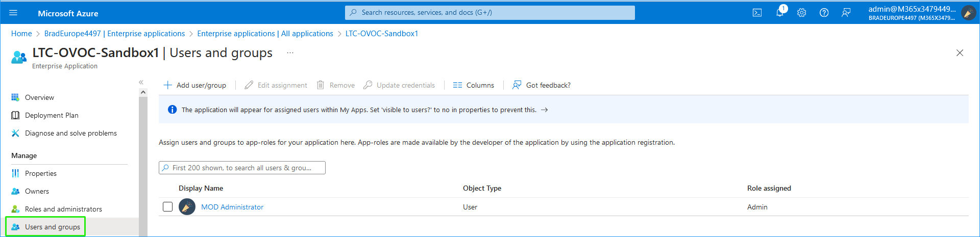Screen dimensions: 980x237
Task: Open BradEurope4497 Enterprise applications breadcrumb
Action: (114, 34)
